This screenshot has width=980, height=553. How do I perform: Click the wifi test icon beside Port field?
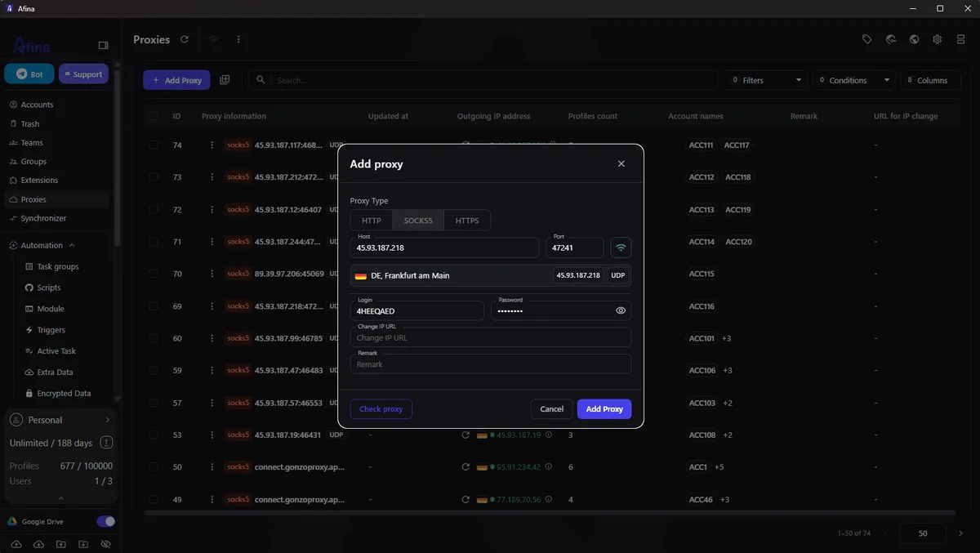coord(621,248)
